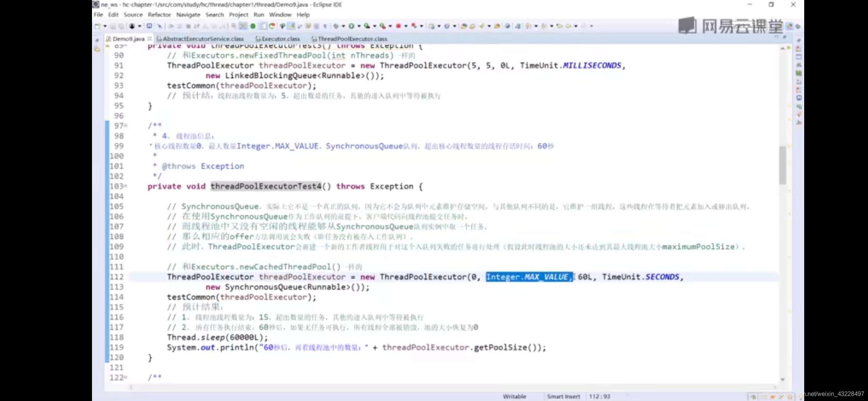Collapse the method fold at line 103
Viewport: 868px width, 401px height.
pyautogui.click(x=126, y=186)
